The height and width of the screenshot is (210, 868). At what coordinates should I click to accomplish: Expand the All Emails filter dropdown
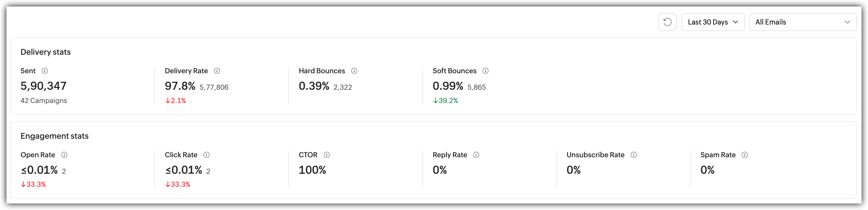803,22
